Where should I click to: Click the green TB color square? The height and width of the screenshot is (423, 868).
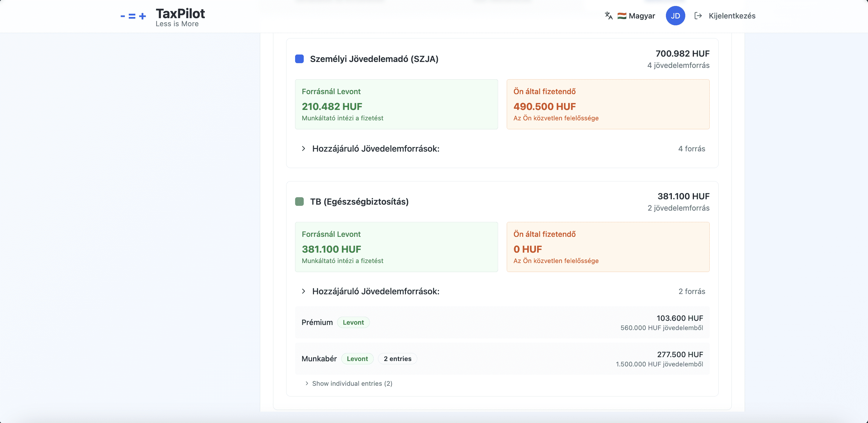click(x=299, y=202)
